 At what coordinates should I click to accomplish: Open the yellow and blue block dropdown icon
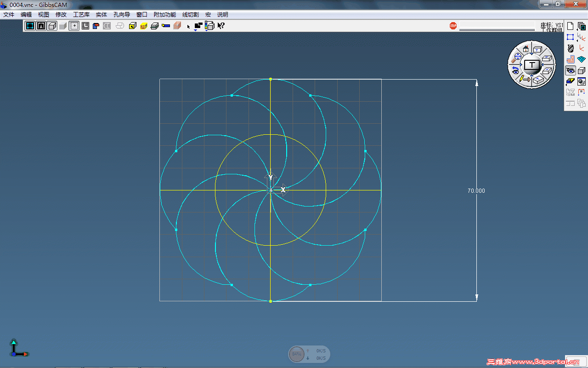pos(571,81)
